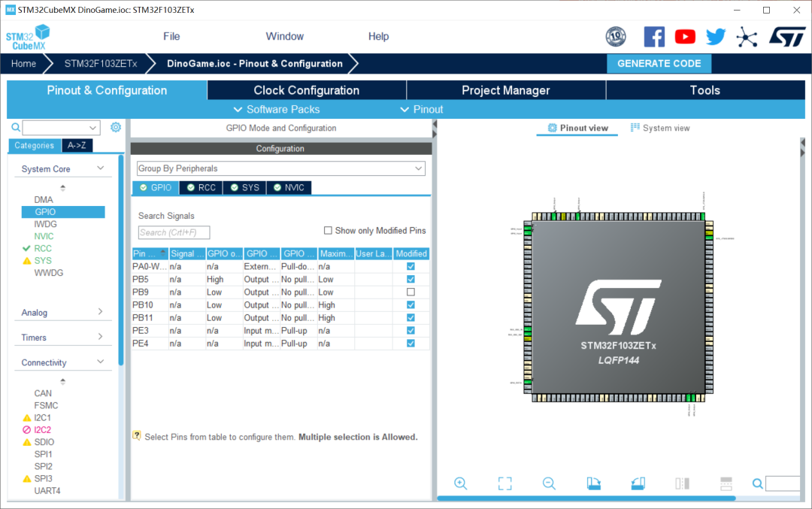The image size is (812, 509).
Task: Click the GENERATE CODE button
Action: point(659,63)
